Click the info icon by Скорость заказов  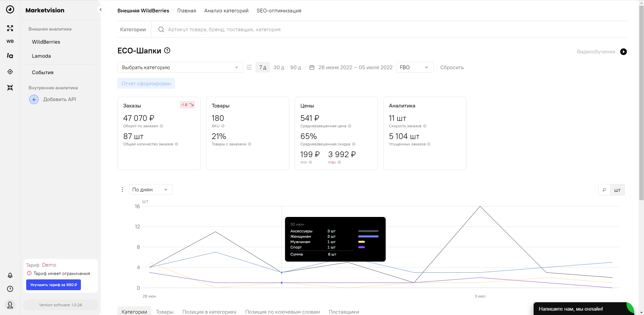click(x=425, y=126)
